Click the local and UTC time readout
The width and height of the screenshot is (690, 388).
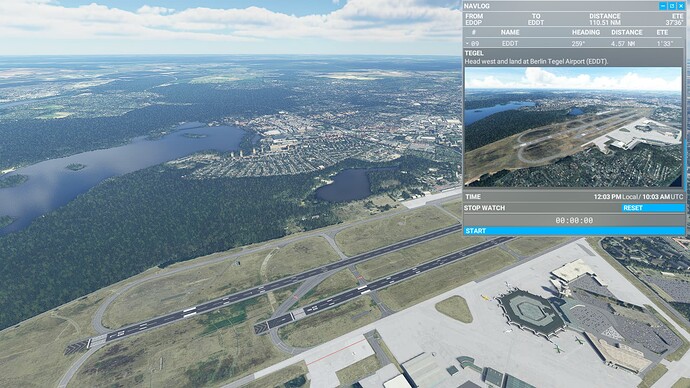[639, 197]
